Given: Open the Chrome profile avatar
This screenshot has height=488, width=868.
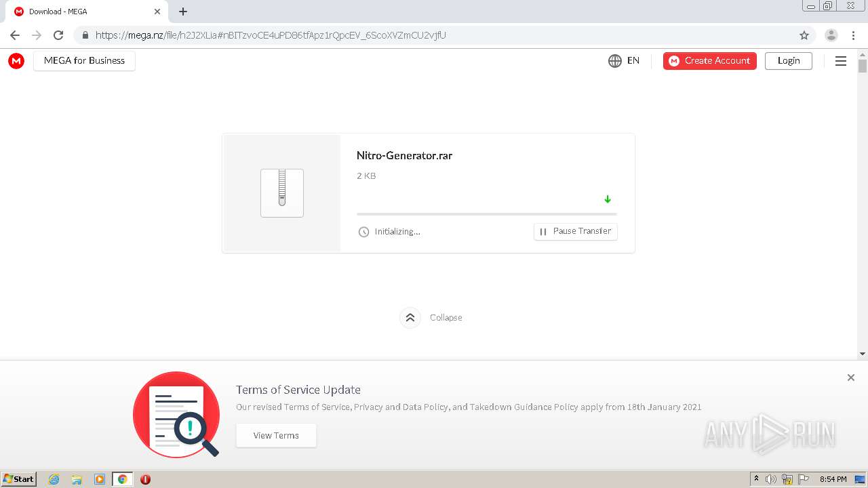Looking at the screenshot, I should tap(831, 35).
